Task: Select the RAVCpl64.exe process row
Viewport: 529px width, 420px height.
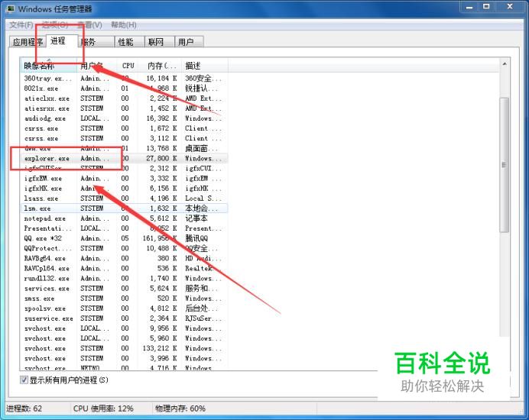Action: pyautogui.click(x=124, y=268)
